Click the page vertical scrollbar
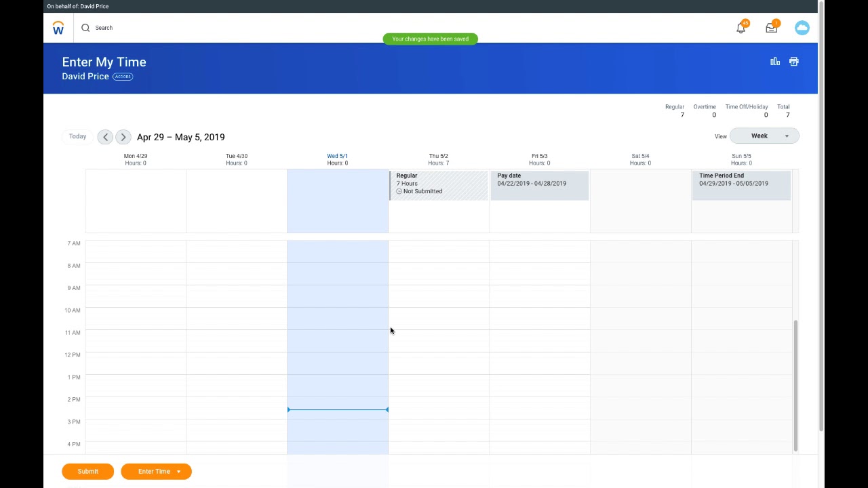Screen dimensions: 868x488 pyautogui.click(x=821, y=217)
